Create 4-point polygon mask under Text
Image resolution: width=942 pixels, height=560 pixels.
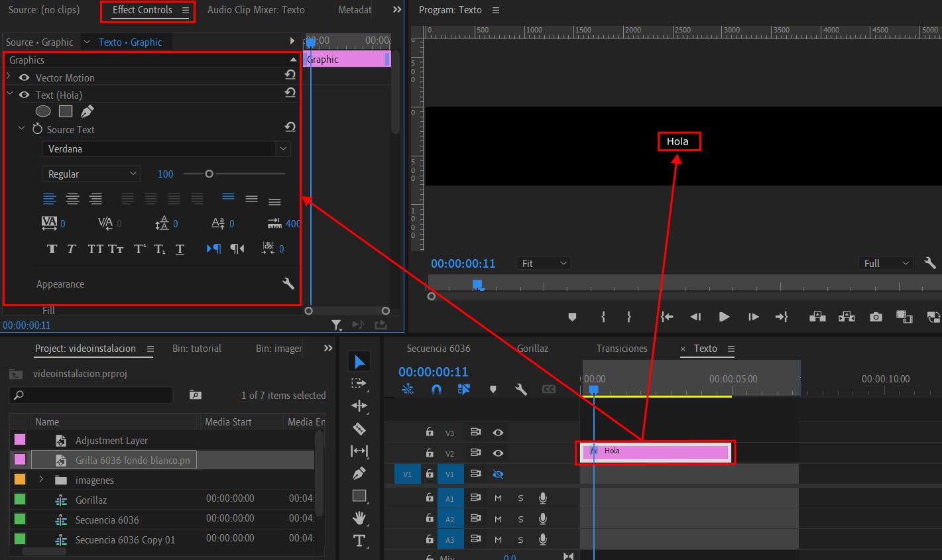coord(66,111)
